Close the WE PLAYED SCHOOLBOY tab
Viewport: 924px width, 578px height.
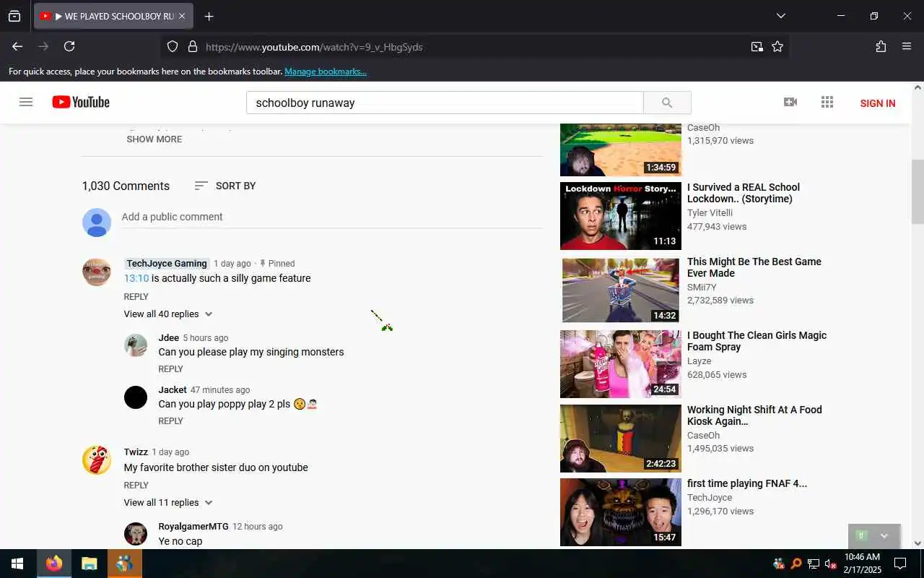(x=182, y=16)
